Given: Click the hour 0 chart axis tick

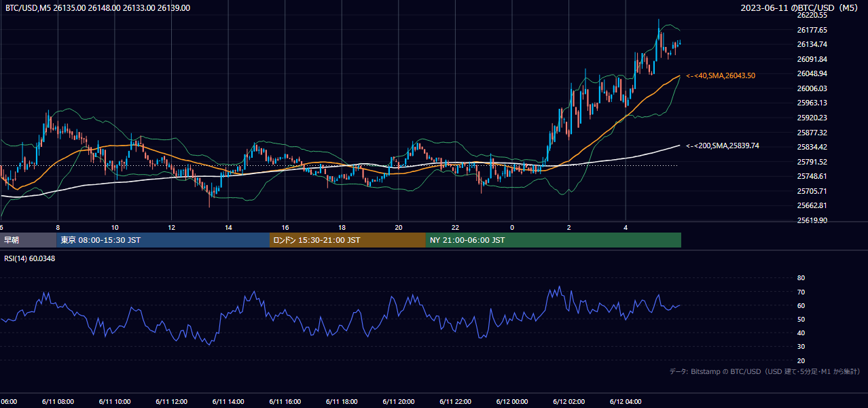Looking at the screenshot, I should tap(512, 228).
